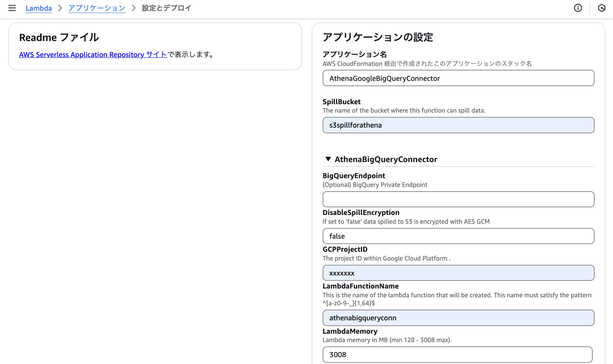Click the アプリケーション名 label
613x364 pixels.
(x=354, y=54)
